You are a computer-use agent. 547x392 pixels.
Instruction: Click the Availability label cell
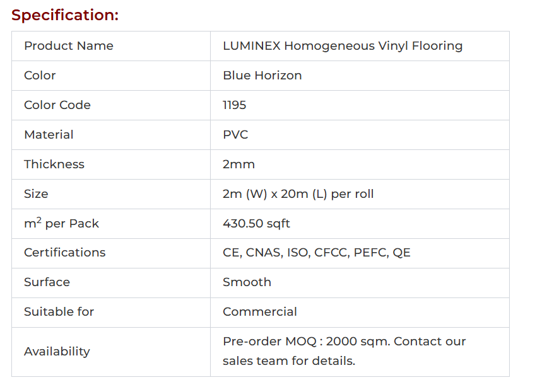pyautogui.click(x=57, y=352)
